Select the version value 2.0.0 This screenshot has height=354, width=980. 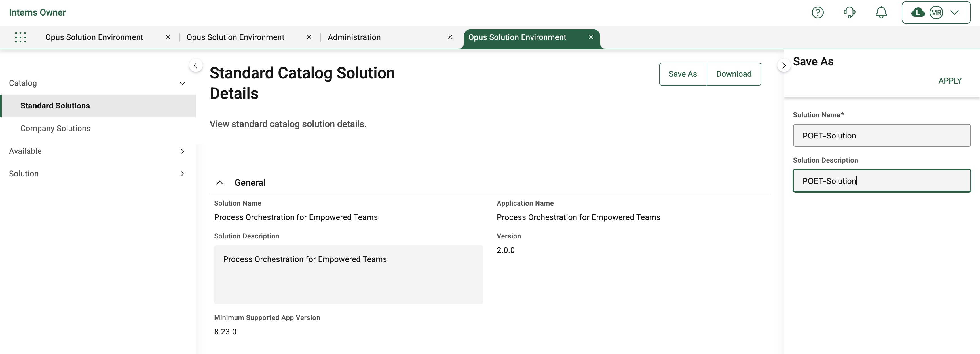505,250
